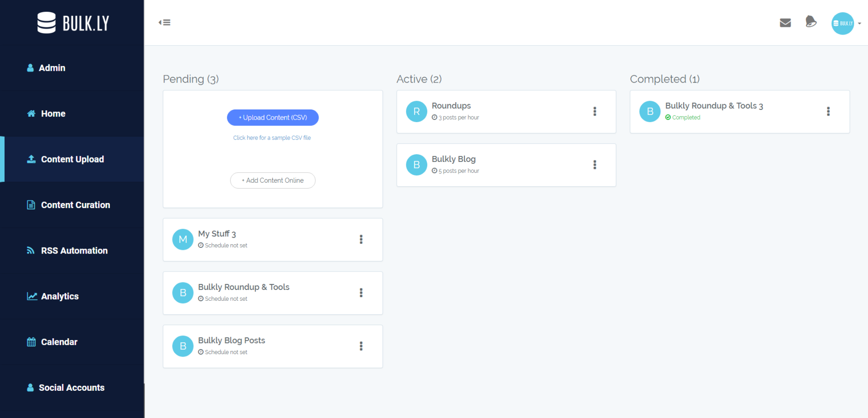The image size is (868, 418).
Task: Open options menu for Bulkly Blog card
Action: (x=595, y=165)
